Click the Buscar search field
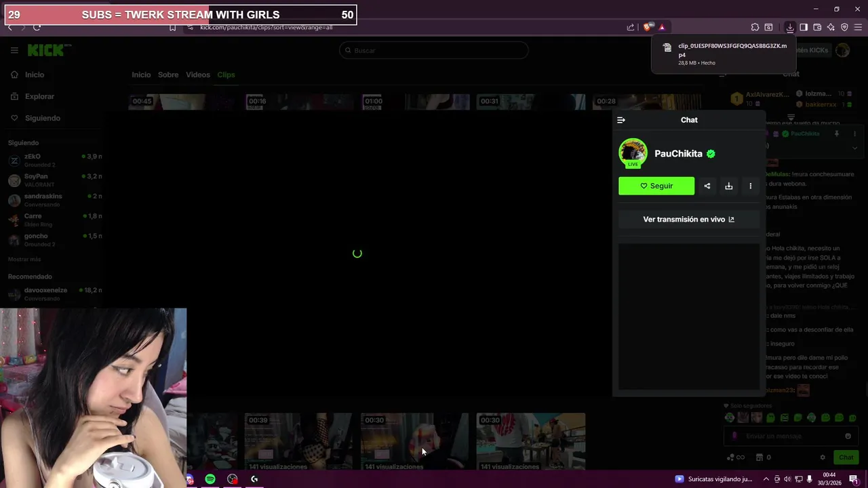The image size is (868, 488). [434, 50]
